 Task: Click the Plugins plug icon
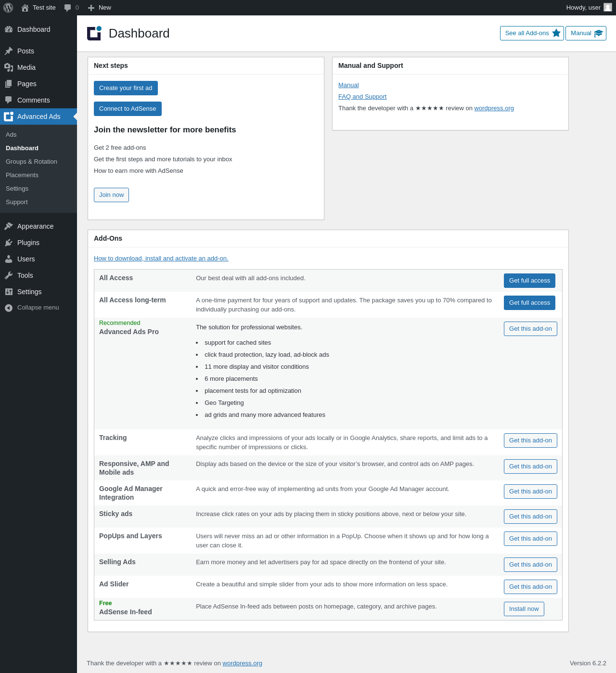pos(9,243)
